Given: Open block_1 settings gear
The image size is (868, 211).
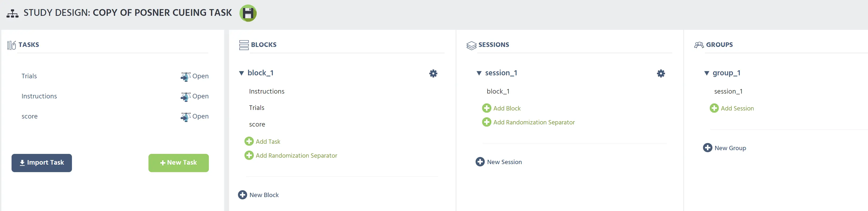Looking at the screenshot, I should (433, 73).
